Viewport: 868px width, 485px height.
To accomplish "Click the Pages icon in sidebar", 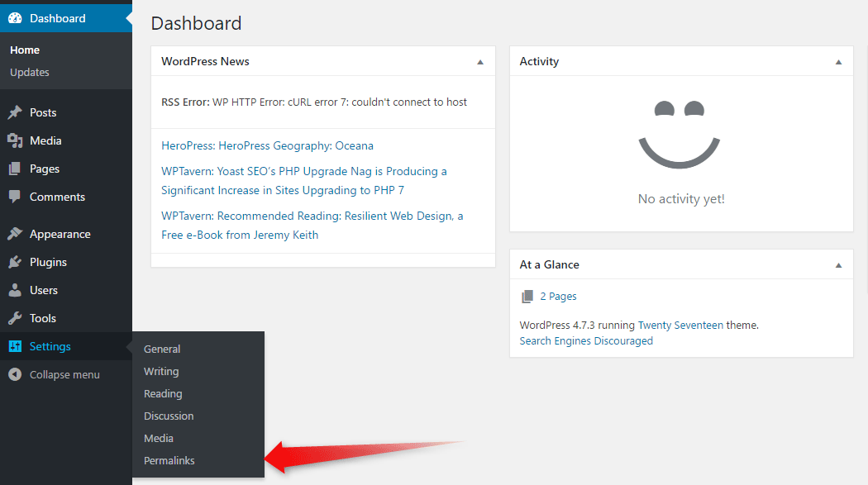I will (x=15, y=169).
